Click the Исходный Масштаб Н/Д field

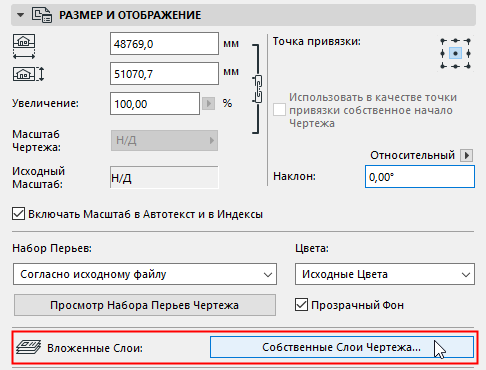[x=164, y=177]
